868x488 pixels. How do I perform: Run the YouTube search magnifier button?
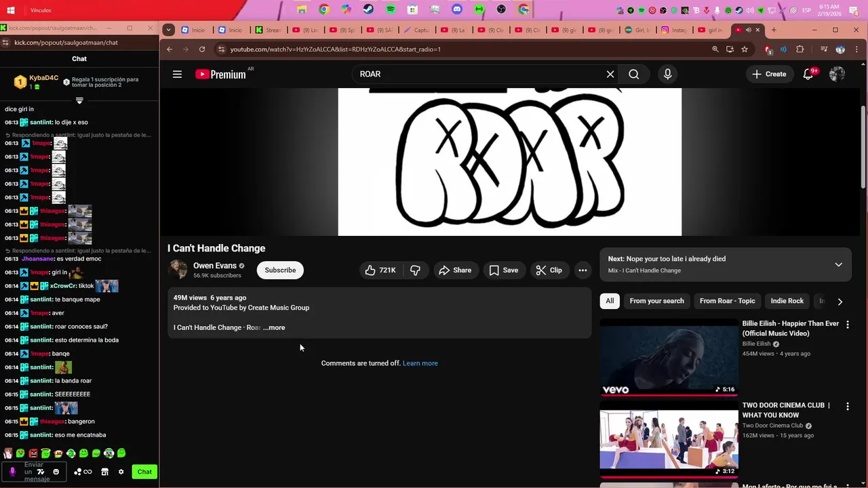pos(633,75)
